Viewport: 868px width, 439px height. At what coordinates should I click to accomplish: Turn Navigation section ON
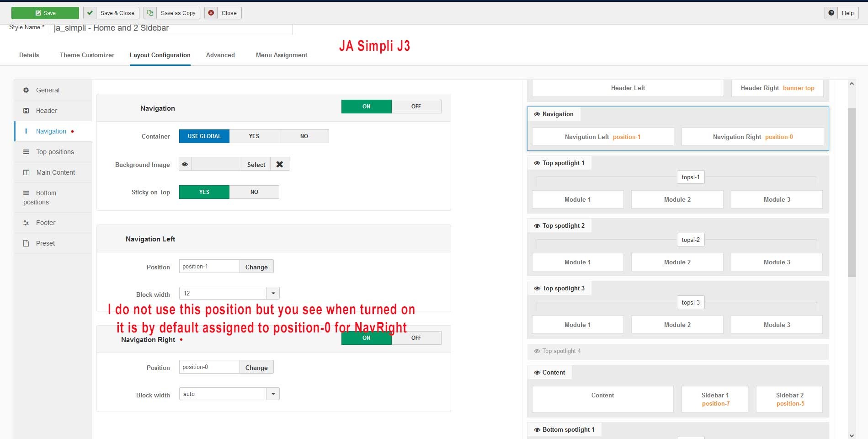[x=367, y=107]
